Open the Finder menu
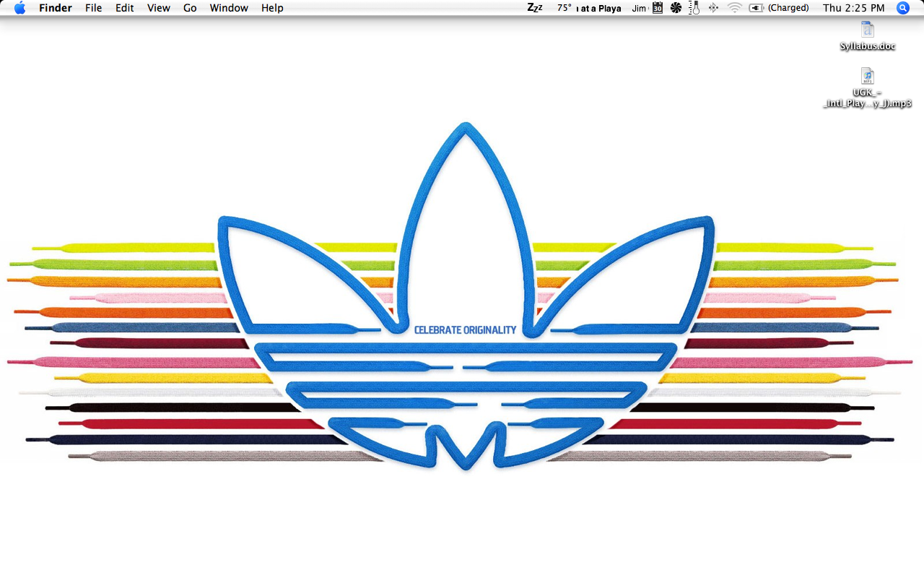924x578 pixels. [56, 8]
